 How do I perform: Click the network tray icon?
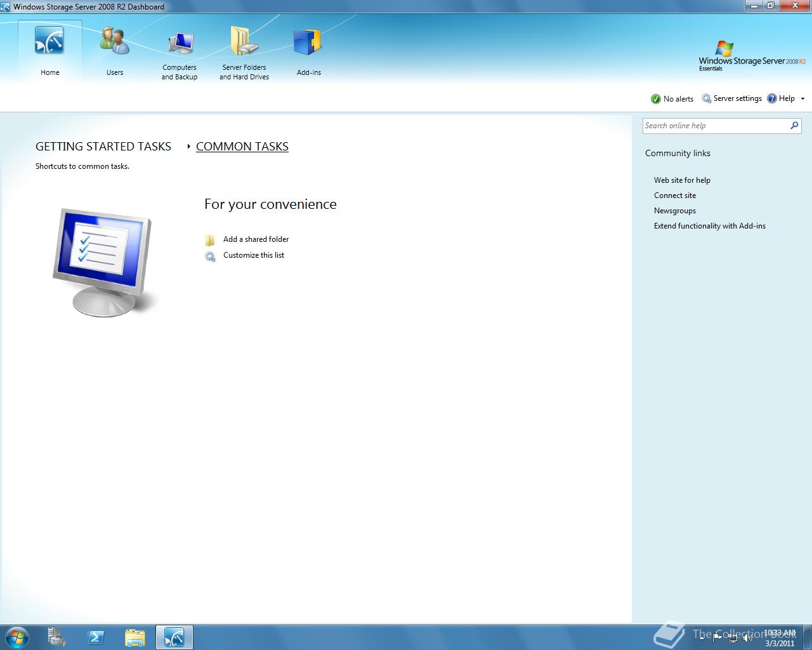tap(733, 637)
